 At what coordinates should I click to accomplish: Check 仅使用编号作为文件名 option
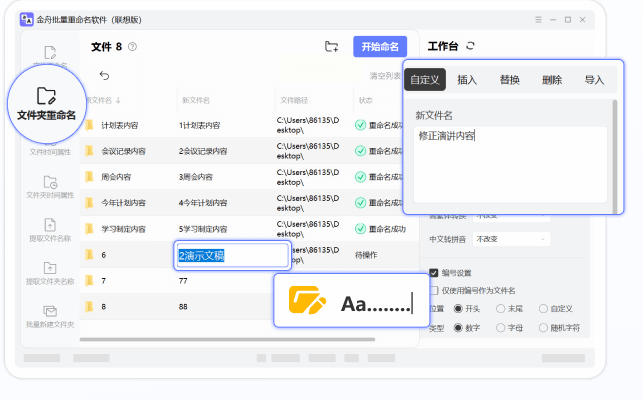point(433,290)
